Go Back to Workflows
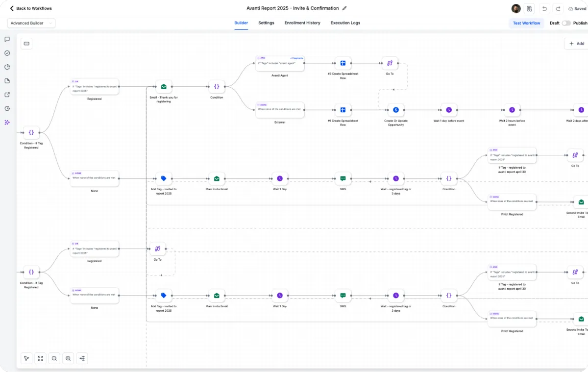The width and height of the screenshot is (588, 372). [x=31, y=8]
